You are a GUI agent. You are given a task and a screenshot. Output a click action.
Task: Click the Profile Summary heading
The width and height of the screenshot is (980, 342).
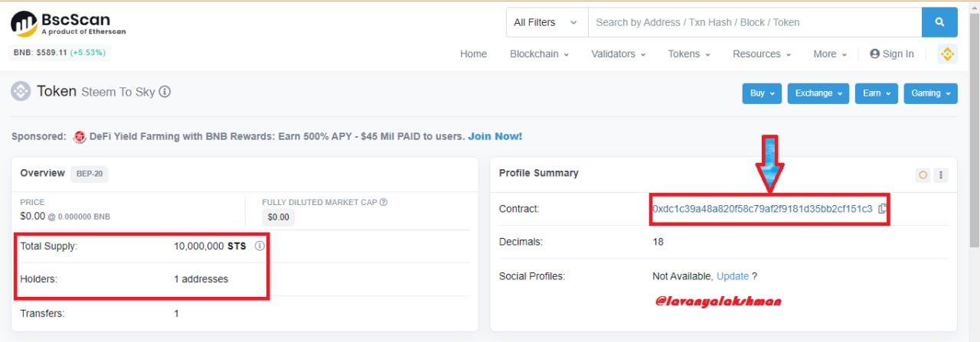pyautogui.click(x=539, y=173)
